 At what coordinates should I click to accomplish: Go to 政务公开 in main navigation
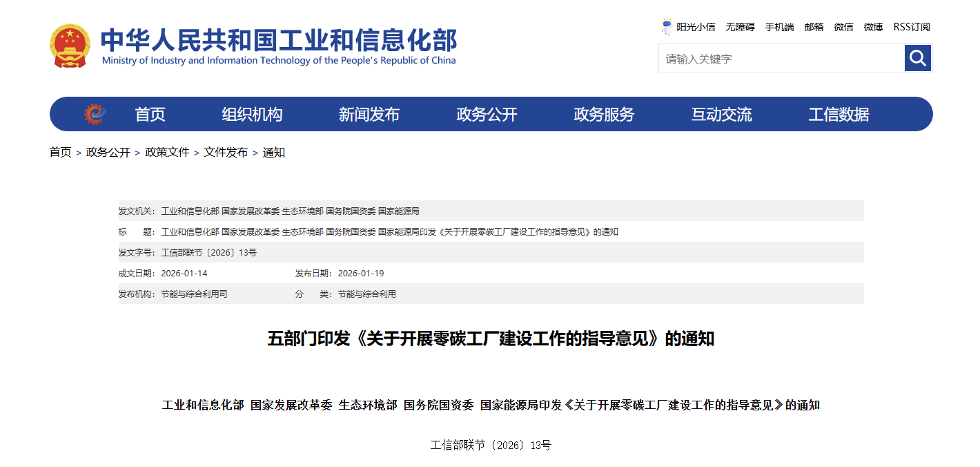click(x=487, y=115)
